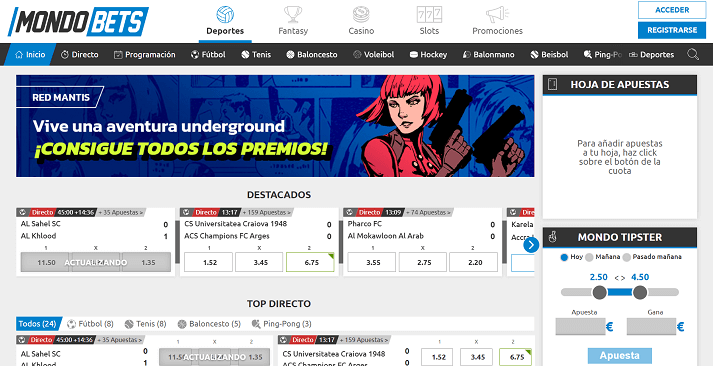713x366 pixels.
Task: Open the Ping-Pong menu item
Action: (603, 55)
